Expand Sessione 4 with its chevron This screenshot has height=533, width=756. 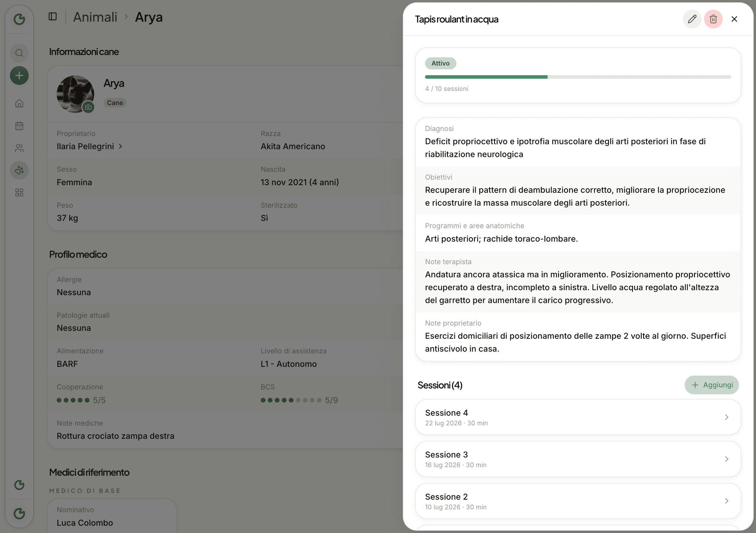pos(727,417)
